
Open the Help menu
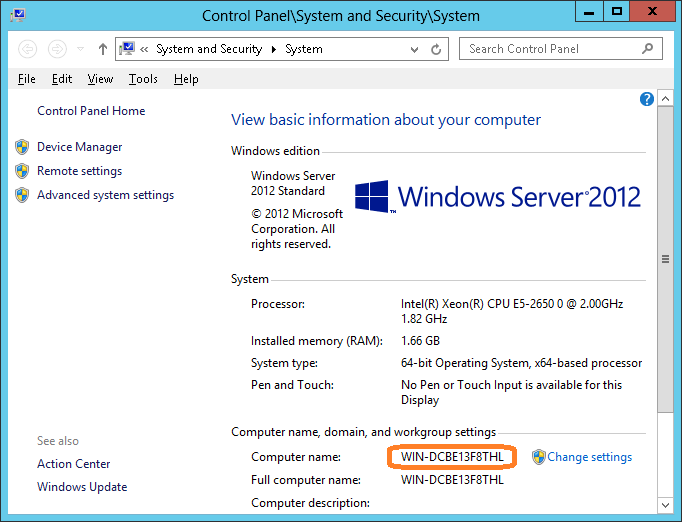[186, 79]
